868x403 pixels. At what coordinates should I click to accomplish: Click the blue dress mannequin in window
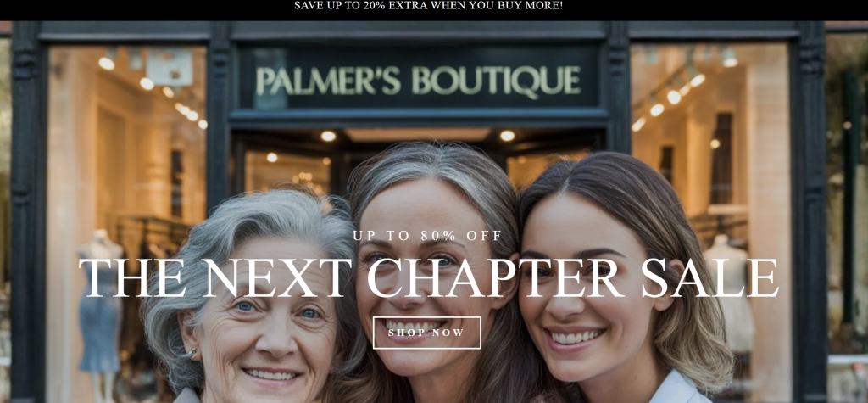[100, 311]
